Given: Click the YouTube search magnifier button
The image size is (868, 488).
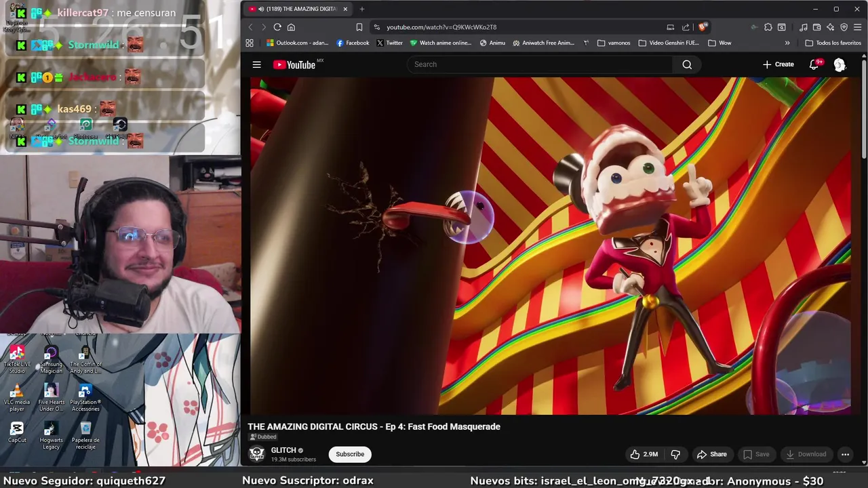Looking at the screenshot, I should pyautogui.click(x=687, y=64).
